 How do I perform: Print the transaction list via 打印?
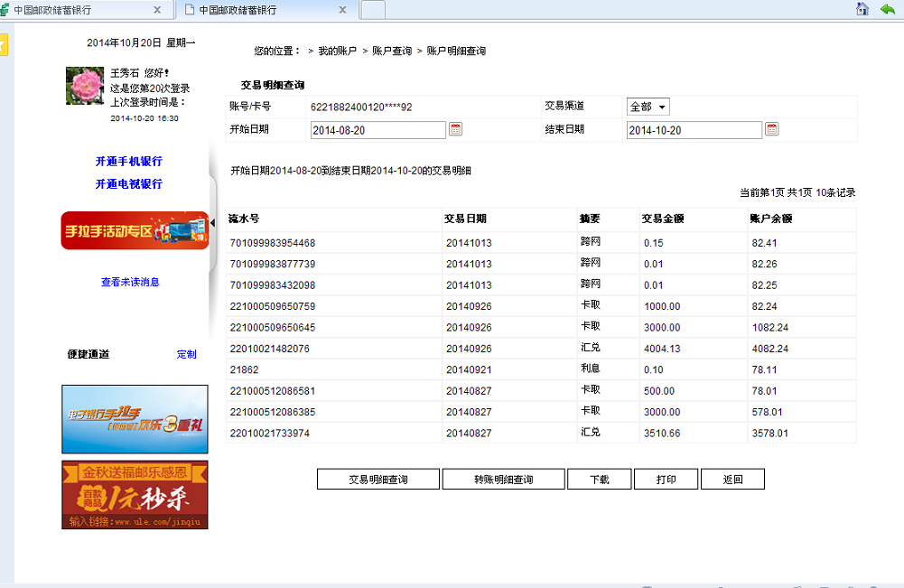666,480
